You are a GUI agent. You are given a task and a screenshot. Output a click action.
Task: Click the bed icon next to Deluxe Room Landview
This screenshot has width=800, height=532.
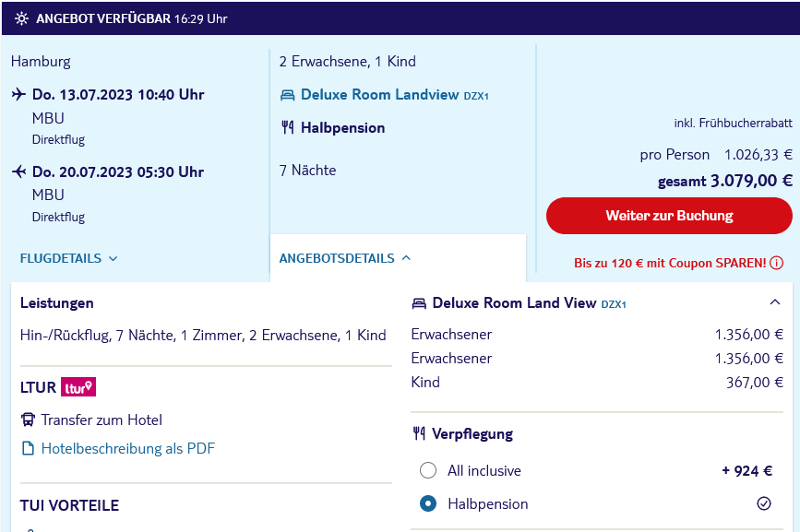click(x=287, y=95)
